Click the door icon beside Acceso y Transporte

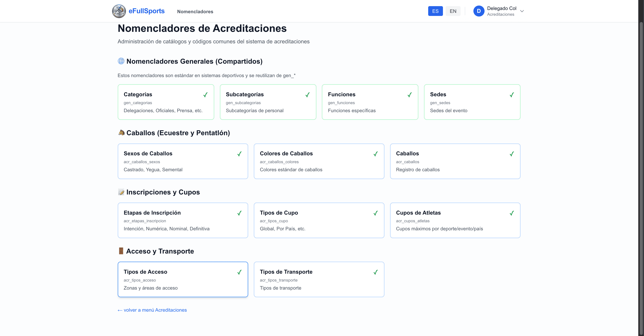(121, 251)
